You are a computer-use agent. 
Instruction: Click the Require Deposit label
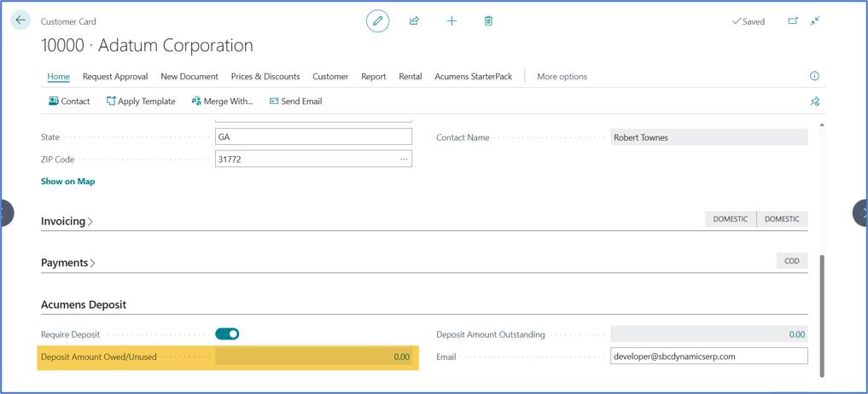71,334
